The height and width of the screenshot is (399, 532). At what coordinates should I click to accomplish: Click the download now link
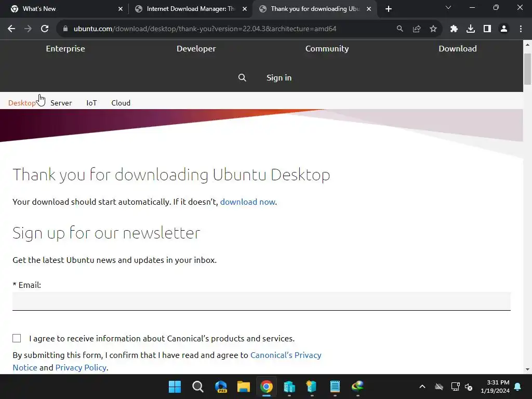pyautogui.click(x=248, y=202)
